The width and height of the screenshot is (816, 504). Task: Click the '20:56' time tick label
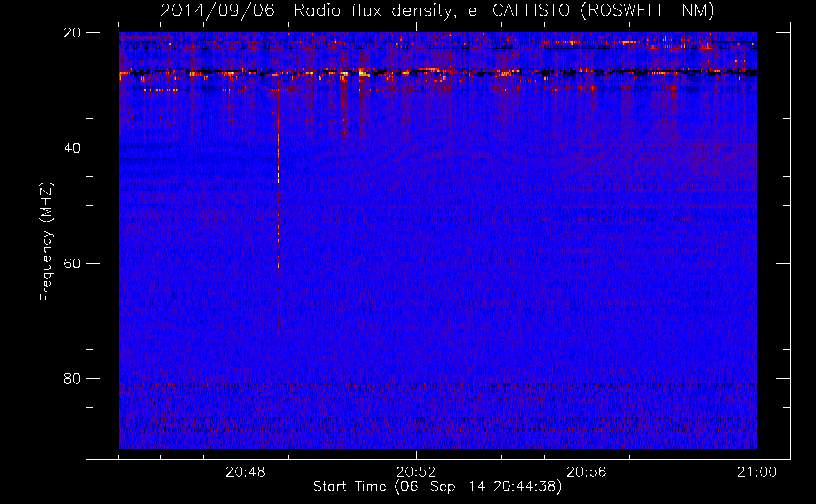(x=587, y=472)
